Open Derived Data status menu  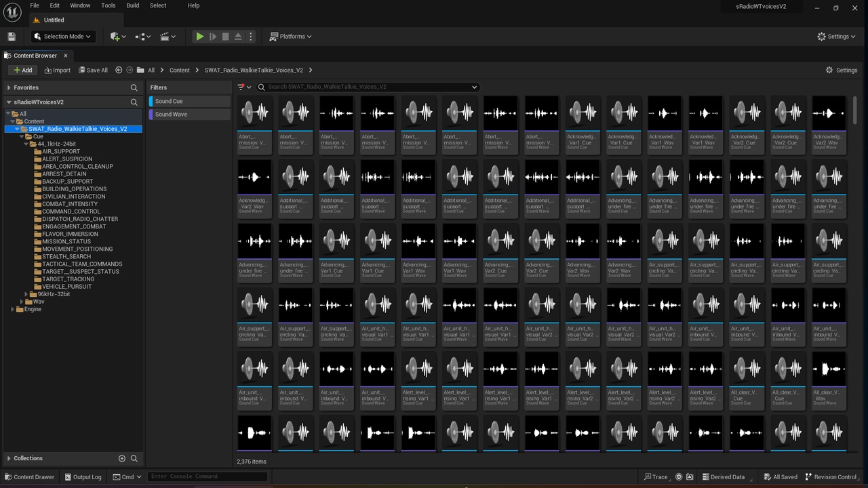click(x=726, y=476)
